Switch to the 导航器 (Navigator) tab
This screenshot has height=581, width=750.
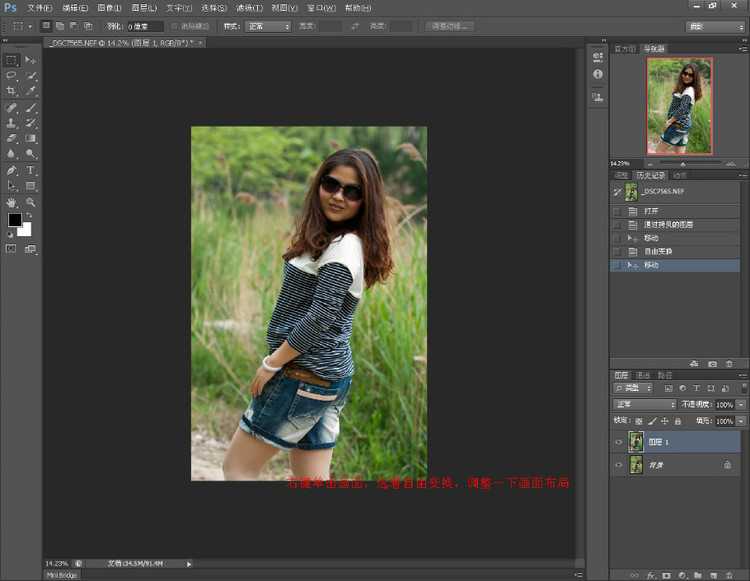point(654,49)
